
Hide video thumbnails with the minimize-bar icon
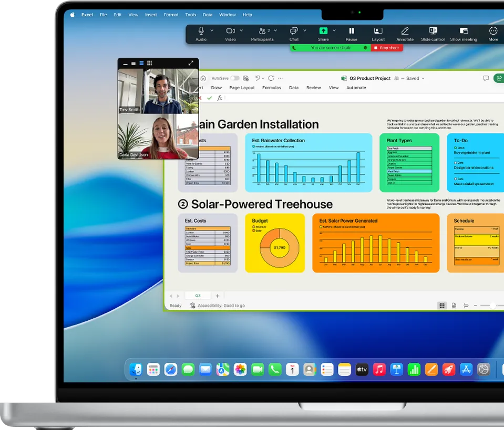pos(126,63)
